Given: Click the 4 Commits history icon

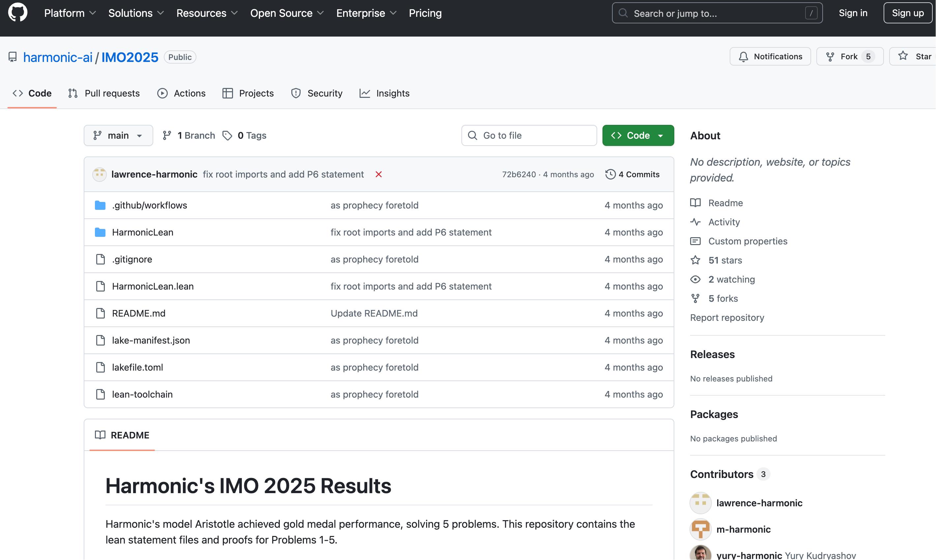Looking at the screenshot, I should pos(610,174).
